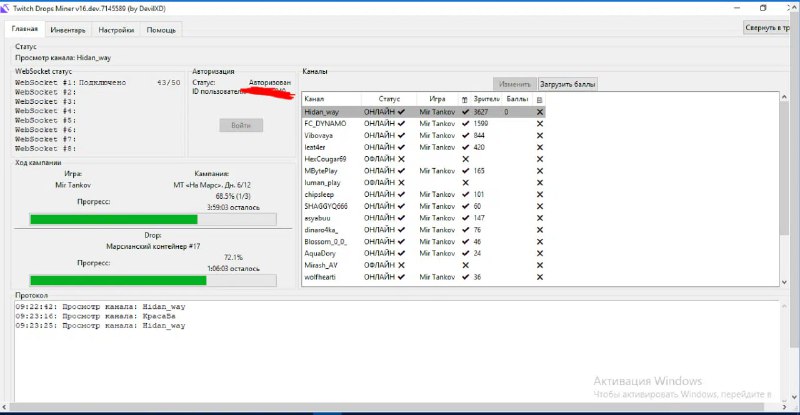Click the X in last column for chipsleep
The width and height of the screenshot is (800, 415).
point(539,194)
